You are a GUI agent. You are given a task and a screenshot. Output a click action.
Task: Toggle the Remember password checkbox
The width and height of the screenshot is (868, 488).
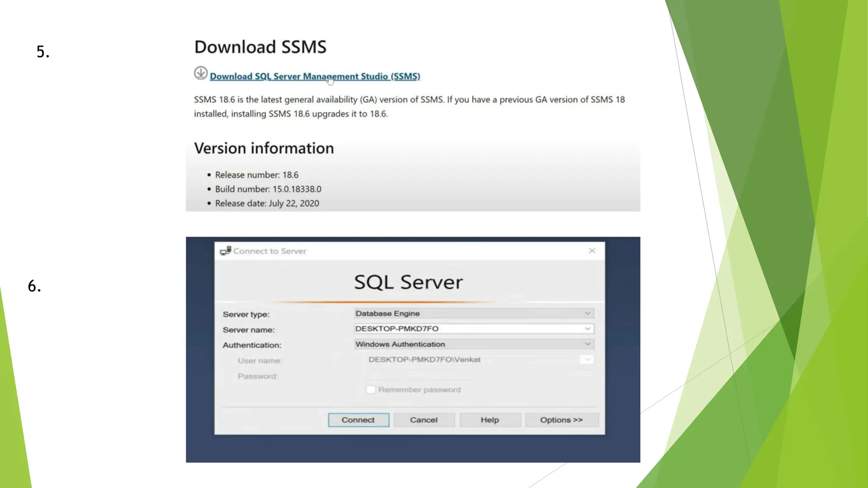tap(371, 390)
